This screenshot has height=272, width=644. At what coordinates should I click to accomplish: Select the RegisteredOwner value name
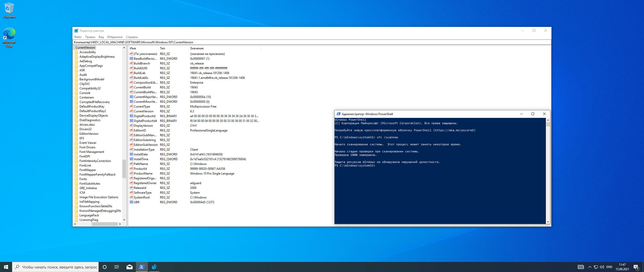[x=145, y=183]
